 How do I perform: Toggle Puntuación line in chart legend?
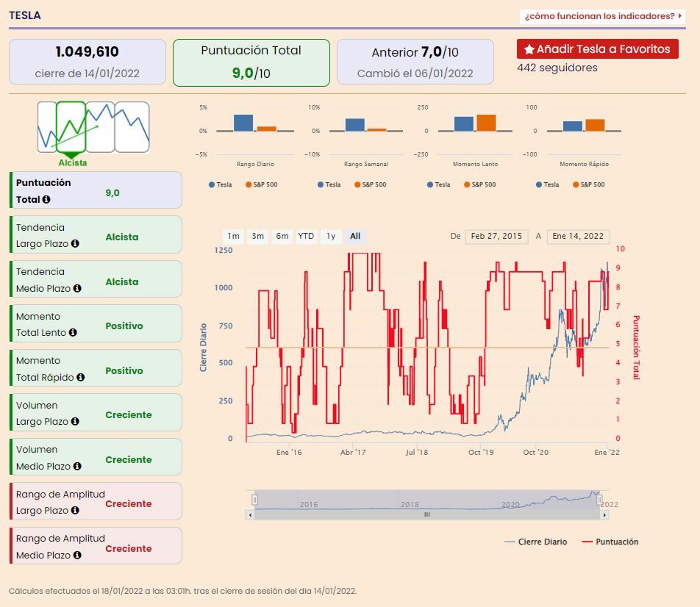point(610,542)
